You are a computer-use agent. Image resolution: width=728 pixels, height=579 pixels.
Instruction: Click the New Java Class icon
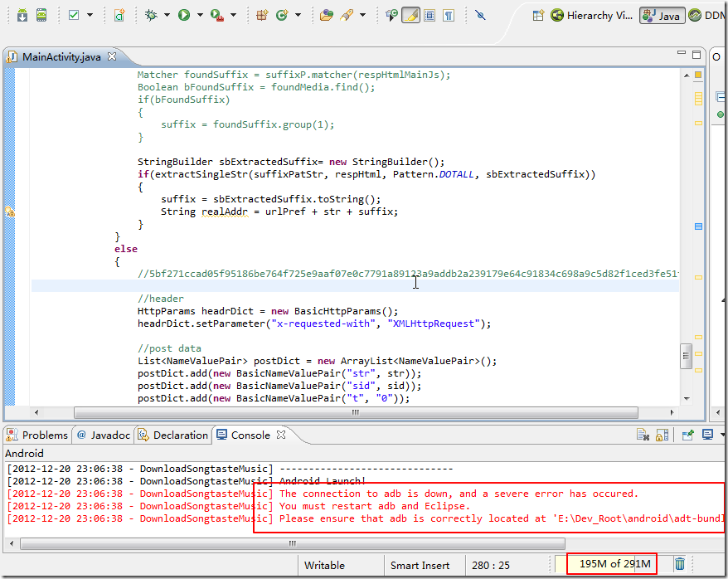click(x=284, y=15)
